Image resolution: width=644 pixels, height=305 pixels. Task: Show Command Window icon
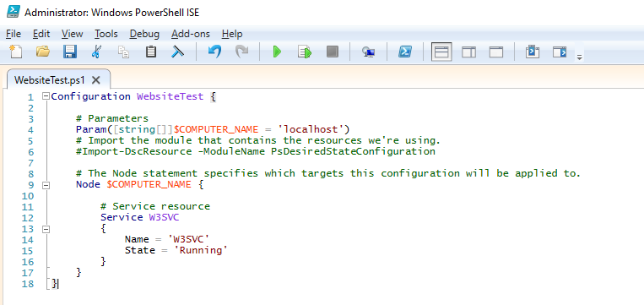(x=533, y=52)
